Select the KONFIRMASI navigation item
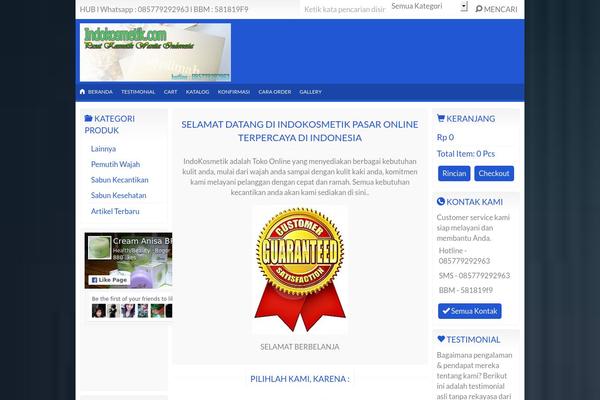The width and height of the screenshot is (600, 400). pyautogui.click(x=234, y=92)
